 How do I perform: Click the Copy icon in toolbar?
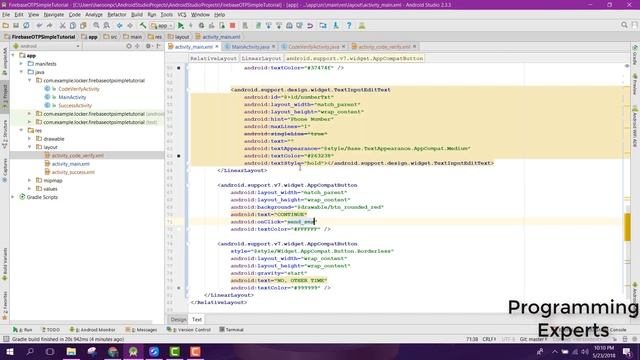point(73,25)
